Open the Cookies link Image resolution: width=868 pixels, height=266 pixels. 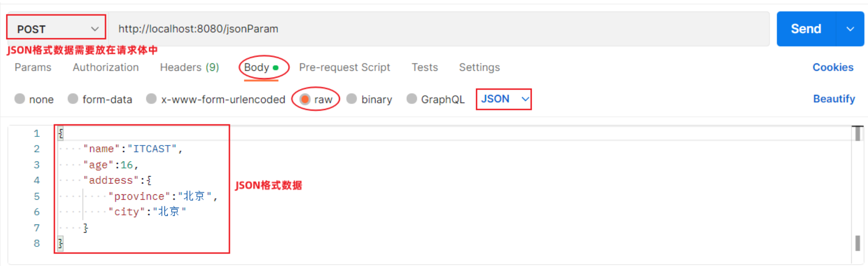[833, 67]
